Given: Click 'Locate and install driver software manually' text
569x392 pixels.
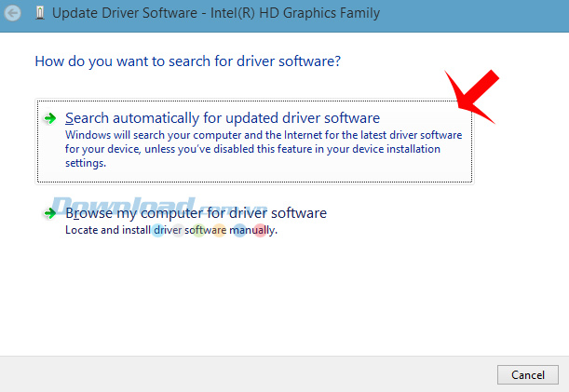Looking at the screenshot, I should tap(171, 229).
